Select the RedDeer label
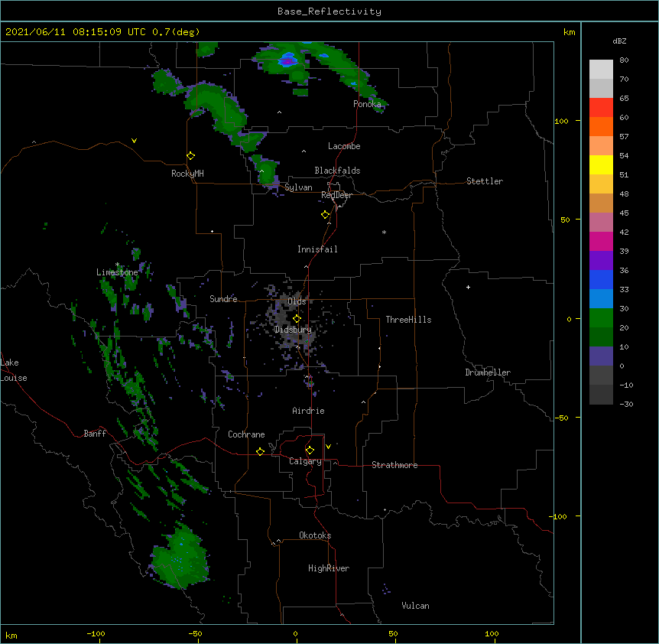The width and height of the screenshot is (659, 644). [336, 195]
